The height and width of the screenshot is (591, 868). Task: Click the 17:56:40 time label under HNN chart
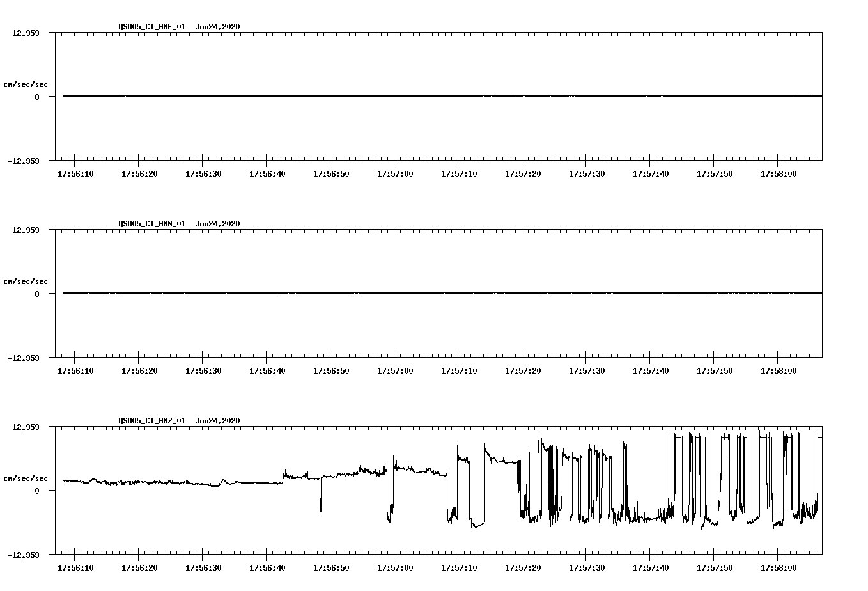click(267, 370)
